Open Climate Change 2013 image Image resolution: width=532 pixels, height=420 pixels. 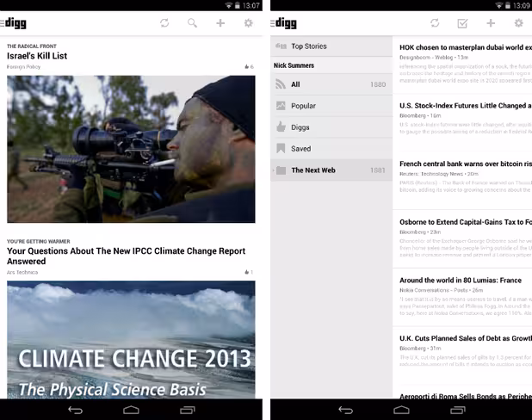pyautogui.click(x=131, y=340)
